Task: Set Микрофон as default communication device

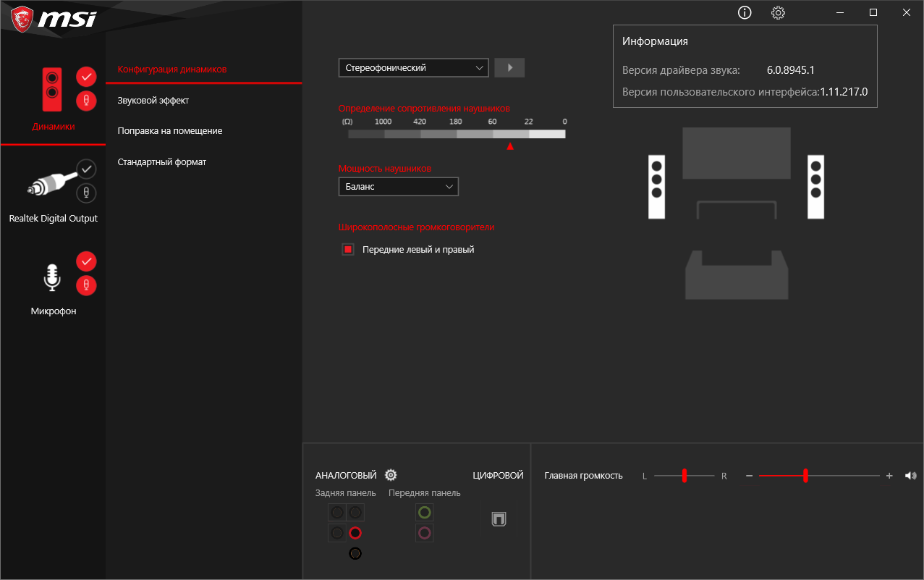Action: [x=86, y=285]
